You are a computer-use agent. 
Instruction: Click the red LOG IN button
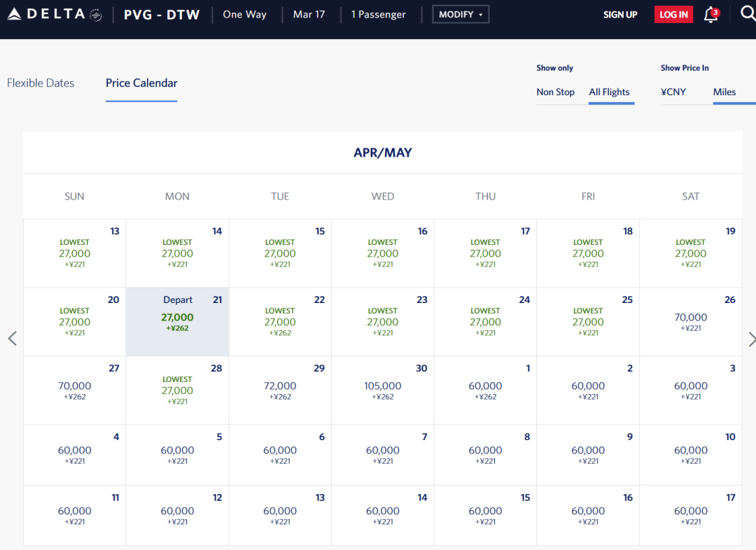pos(673,15)
